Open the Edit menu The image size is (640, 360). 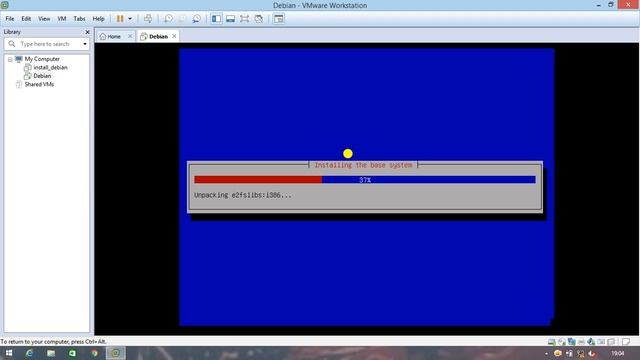(26, 19)
